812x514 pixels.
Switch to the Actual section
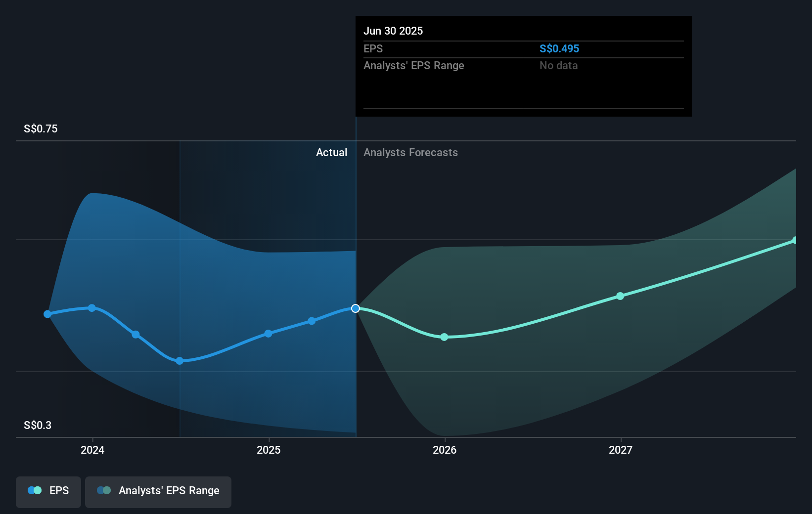point(331,152)
